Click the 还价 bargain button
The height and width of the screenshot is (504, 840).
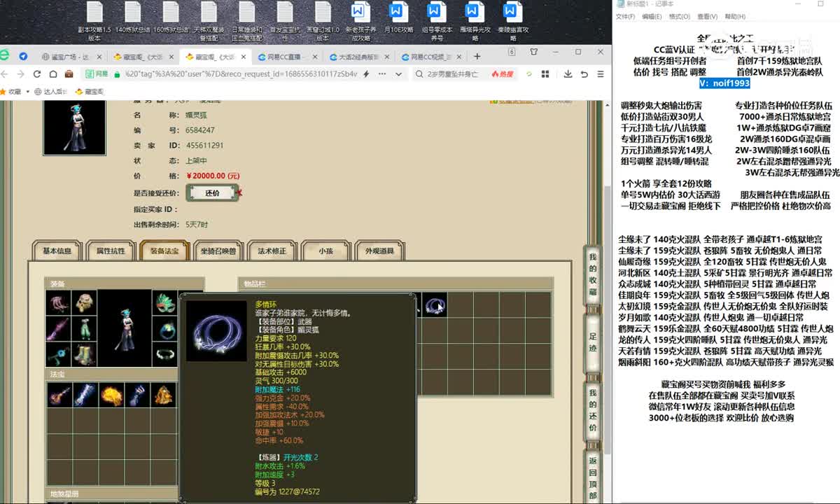[212, 192]
